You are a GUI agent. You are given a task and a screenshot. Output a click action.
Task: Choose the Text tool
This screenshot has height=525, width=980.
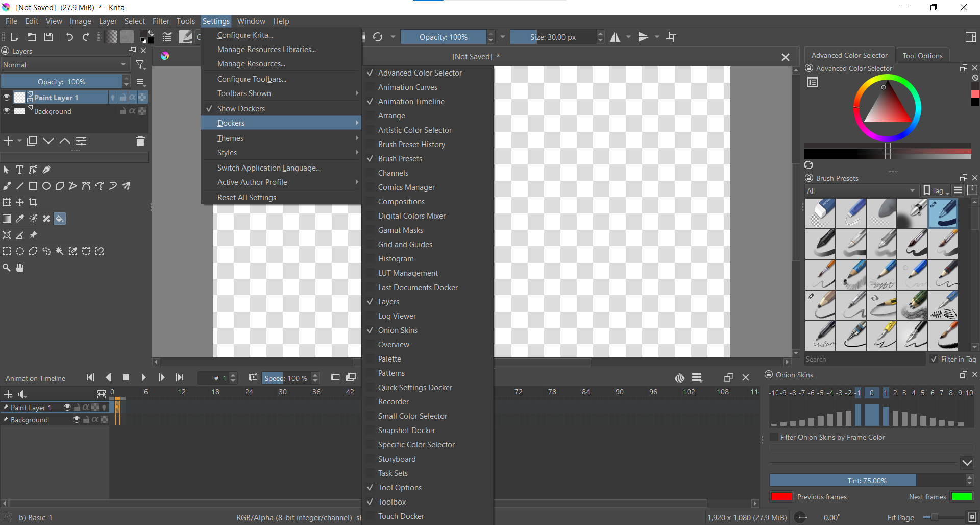(20, 170)
